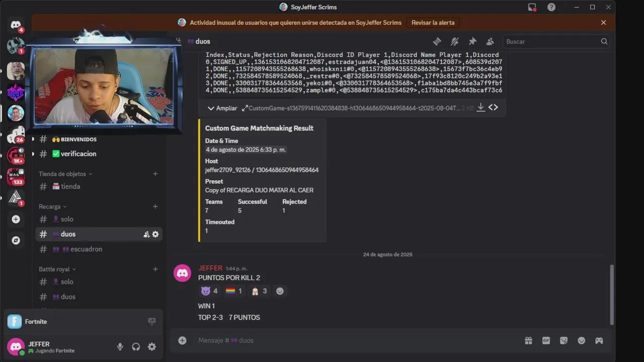This screenshot has width=644, height=362.
Task: Open monkey avatar server icon
Action: tap(16, 71)
